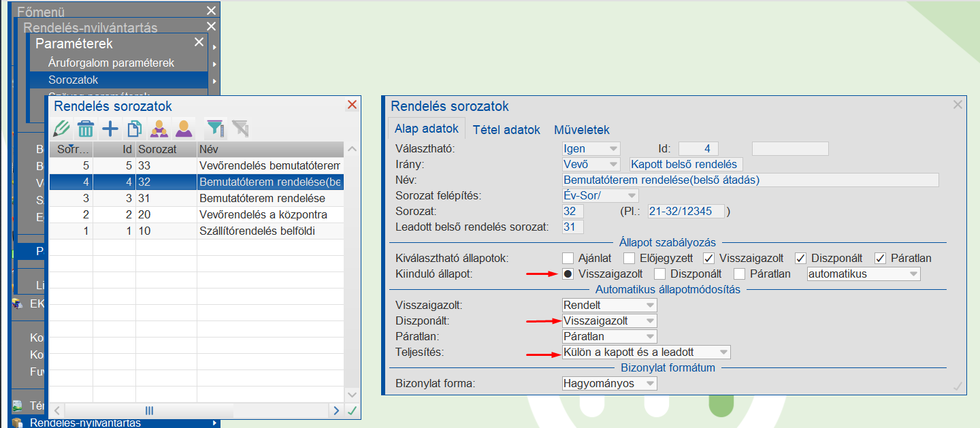The width and height of the screenshot is (980, 428).
Task: Sort by the Sorr... column header
Action: click(71, 149)
